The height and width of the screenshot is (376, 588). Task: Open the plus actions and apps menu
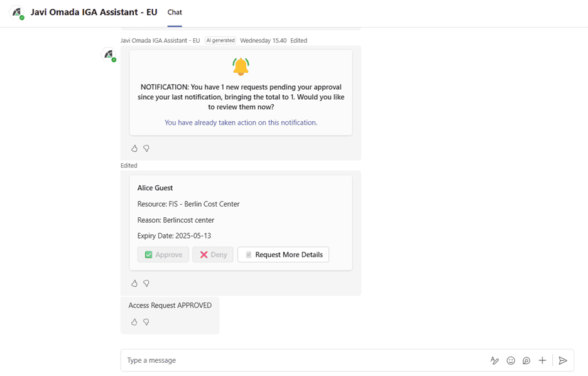(542, 361)
